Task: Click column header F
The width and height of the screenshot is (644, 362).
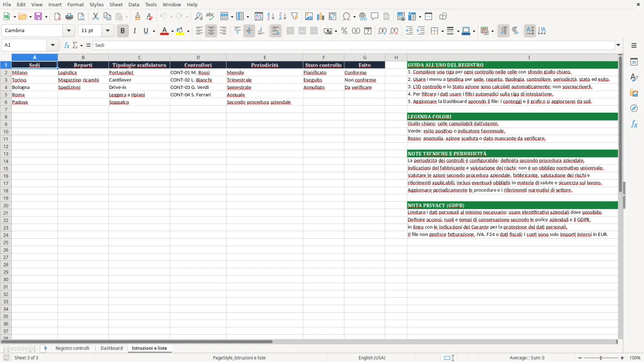Action: point(324,57)
